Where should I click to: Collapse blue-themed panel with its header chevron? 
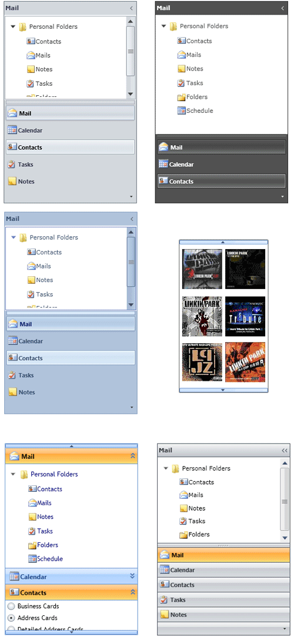coord(132,219)
